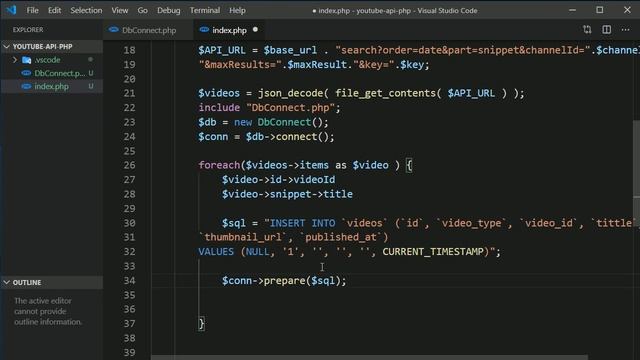640x360 pixels.
Task: Click the horizontal editor scrollbar
Action: click(369, 358)
